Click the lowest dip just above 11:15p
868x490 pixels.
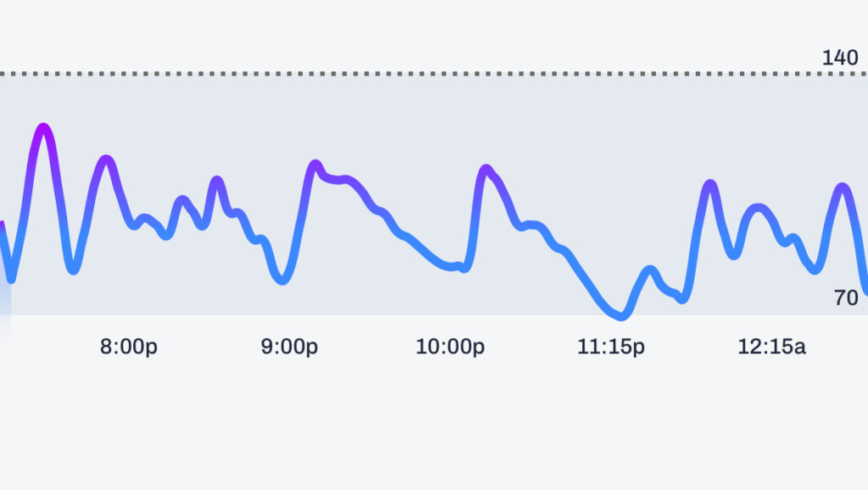click(x=620, y=316)
